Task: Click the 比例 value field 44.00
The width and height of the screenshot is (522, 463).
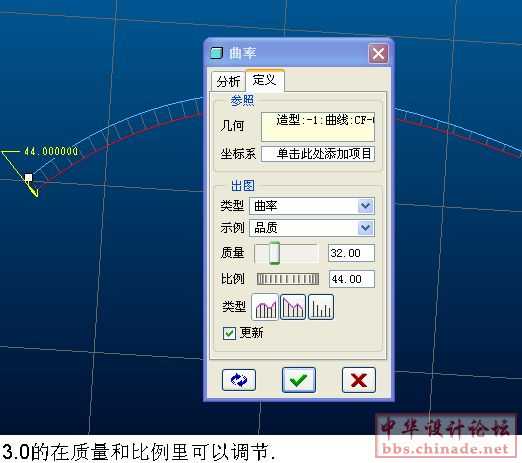Action: point(352,279)
